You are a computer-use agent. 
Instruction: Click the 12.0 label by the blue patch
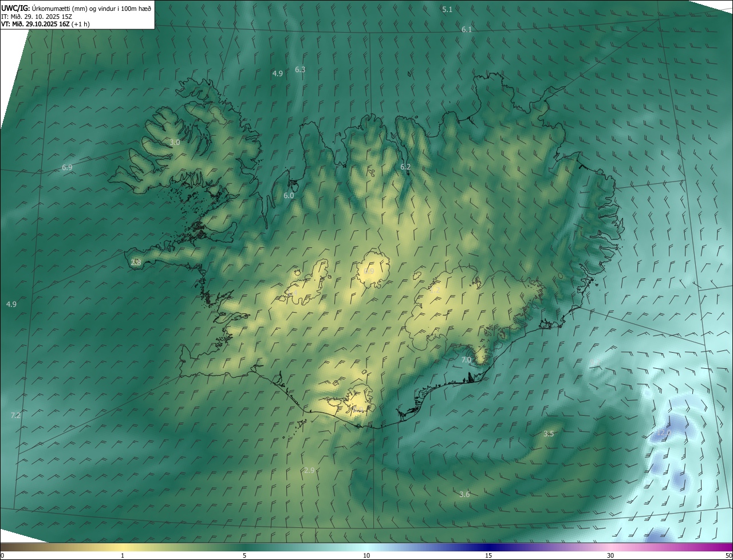[x=663, y=432]
